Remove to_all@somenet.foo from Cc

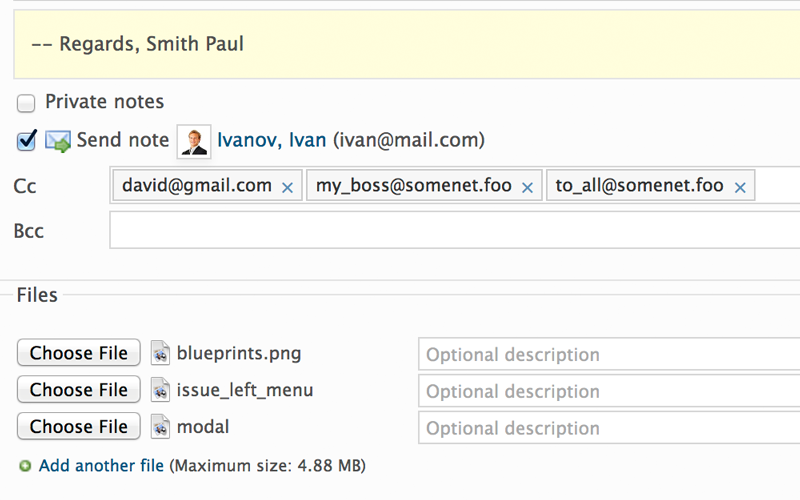pos(739,187)
